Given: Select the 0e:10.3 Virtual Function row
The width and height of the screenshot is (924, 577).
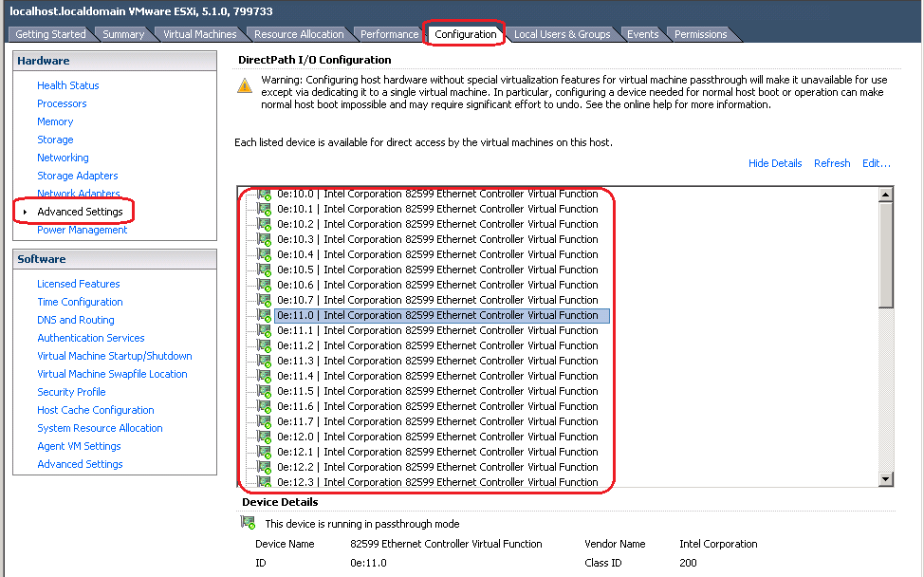Looking at the screenshot, I should coord(437,240).
